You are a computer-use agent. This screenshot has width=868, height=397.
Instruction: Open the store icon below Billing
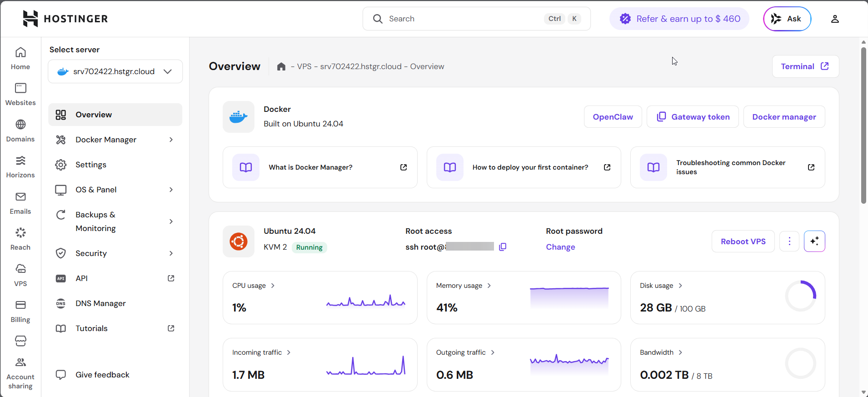[20, 341]
